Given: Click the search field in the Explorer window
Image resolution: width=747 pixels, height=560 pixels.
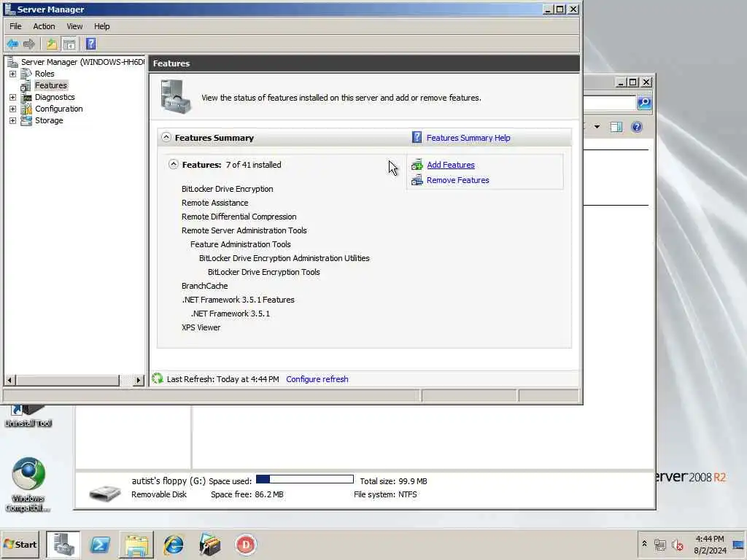Looking at the screenshot, I should click(x=610, y=102).
